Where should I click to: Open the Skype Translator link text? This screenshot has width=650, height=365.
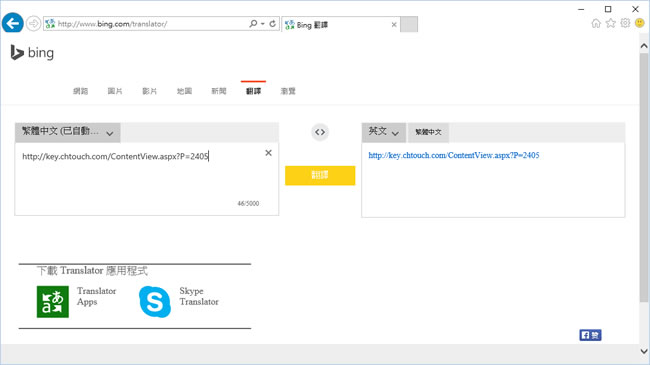click(x=199, y=296)
